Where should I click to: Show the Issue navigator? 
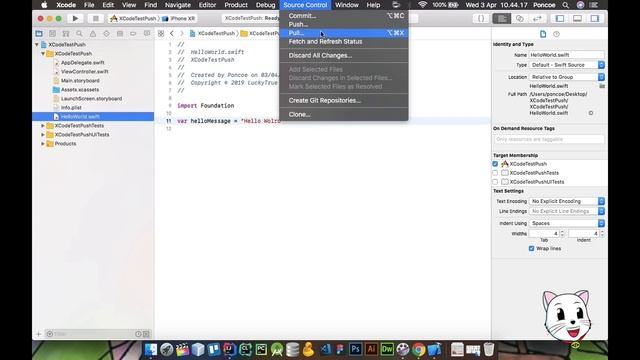click(x=93, y=33)
